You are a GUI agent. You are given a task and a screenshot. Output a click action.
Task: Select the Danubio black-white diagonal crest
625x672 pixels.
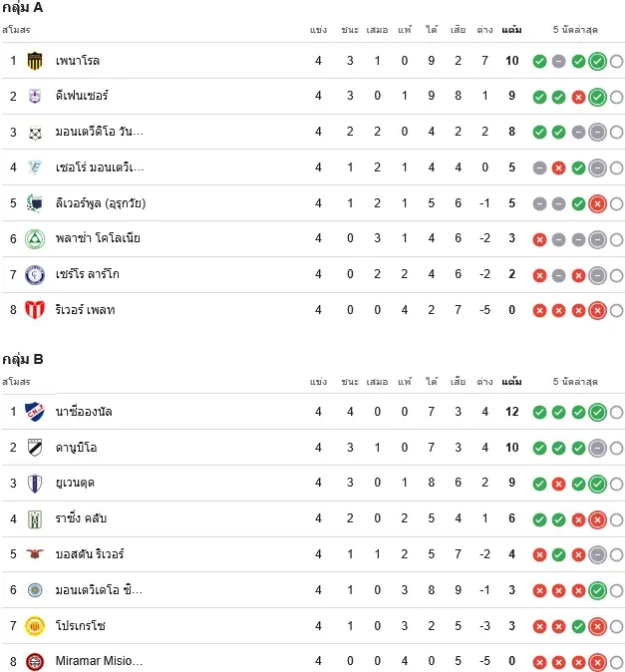(x=35, y=448)
